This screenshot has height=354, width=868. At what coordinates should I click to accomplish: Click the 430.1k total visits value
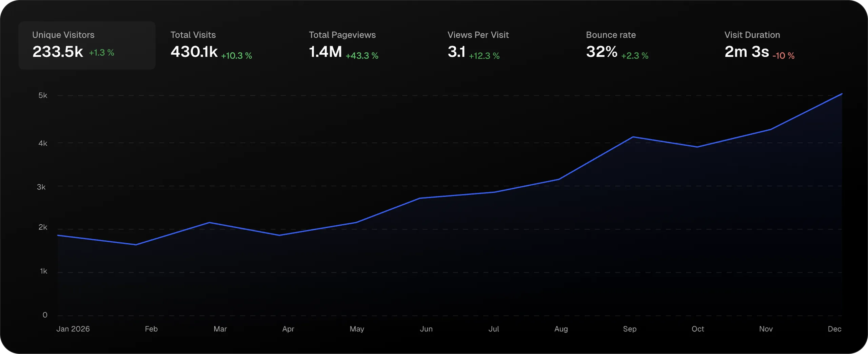(194, 52)
